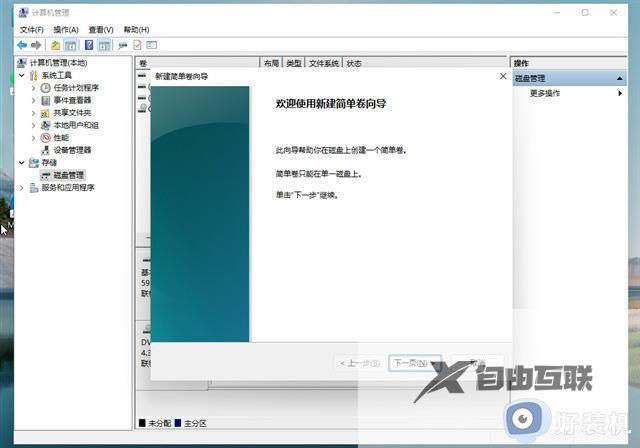
Task: Click the blue 主分区 legend swatch
Action: [178, 423]
